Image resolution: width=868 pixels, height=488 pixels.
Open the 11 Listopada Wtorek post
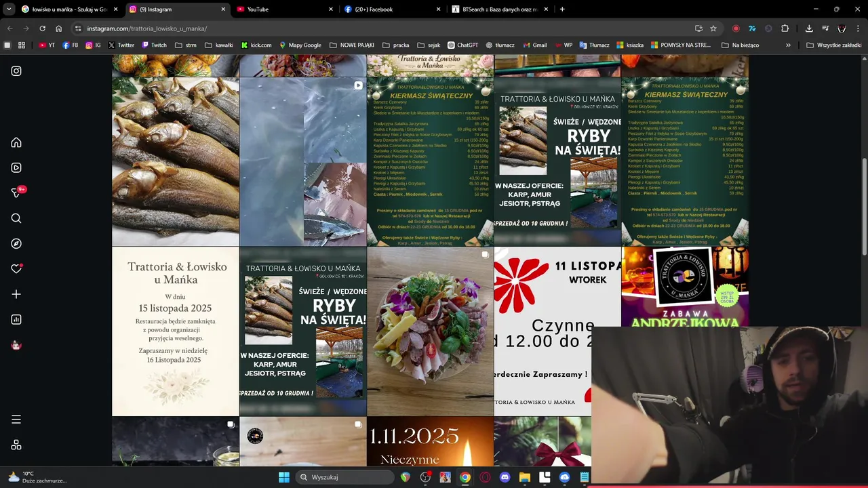click(x=542, y=331)
